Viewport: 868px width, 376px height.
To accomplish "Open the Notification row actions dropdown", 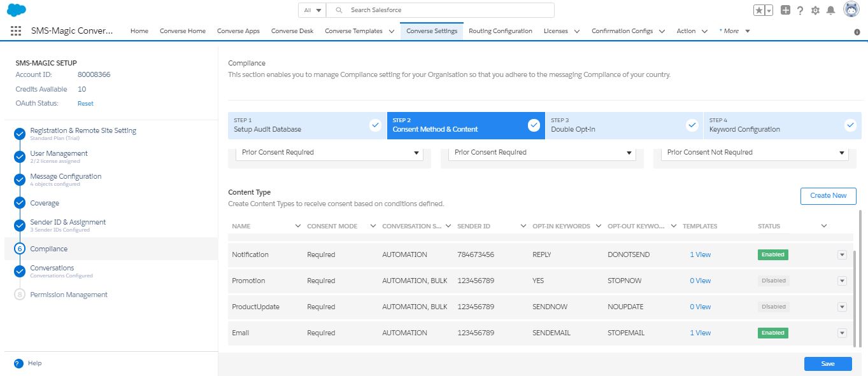I will pos(842,254).
